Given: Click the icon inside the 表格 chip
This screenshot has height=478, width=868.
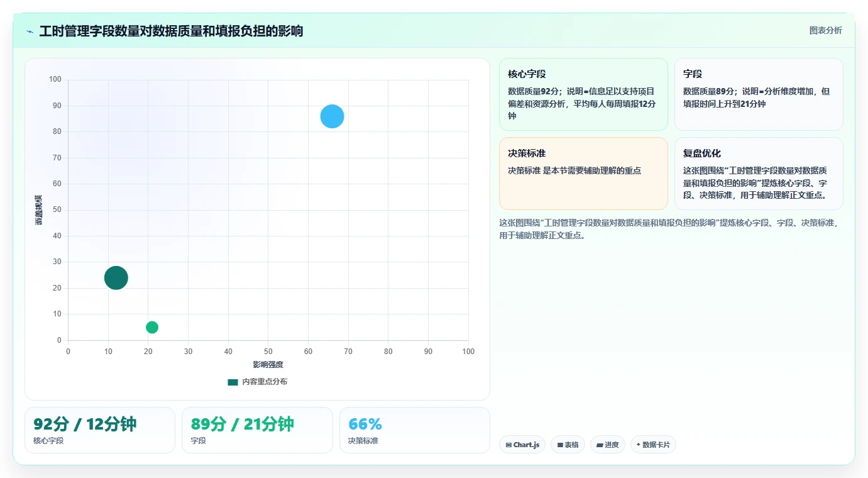Looking at the screenshot, I should click(x=560, y=445).
